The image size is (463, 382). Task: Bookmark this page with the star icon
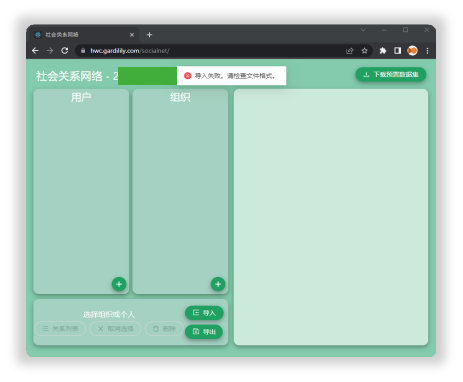(x=364, y=51)
